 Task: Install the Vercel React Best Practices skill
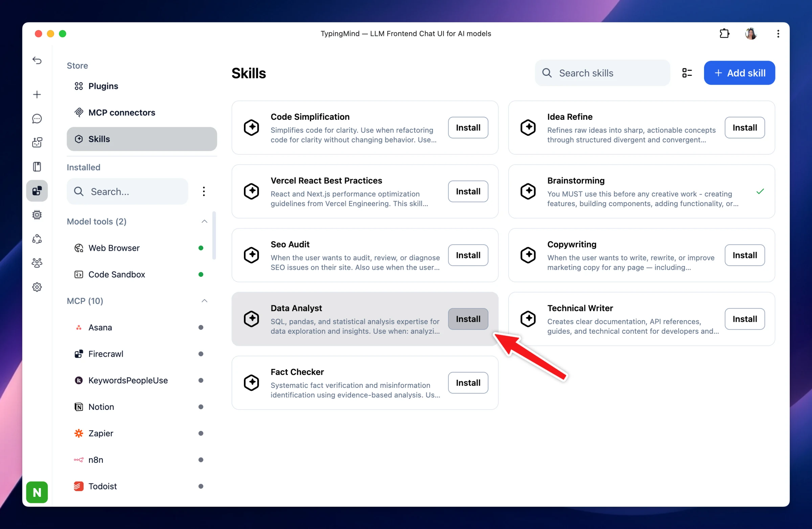coord(468,191)
